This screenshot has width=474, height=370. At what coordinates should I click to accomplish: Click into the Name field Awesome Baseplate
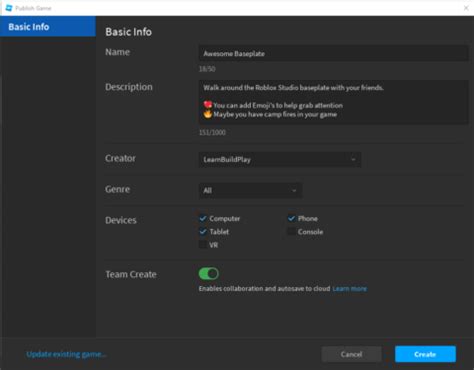pyautogui.click(x=333, y=53)
